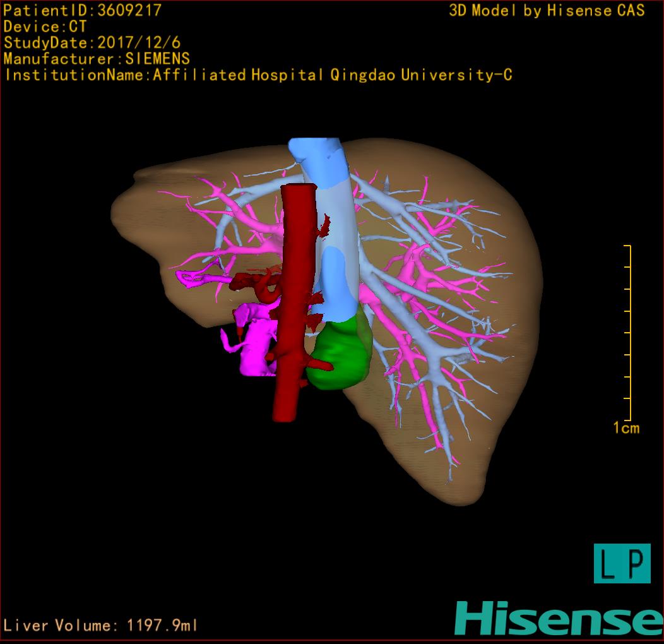Image resolution: width=664 pixels, height=644 pixels.
Task: Click the Device:CT label
Action: [x=45, y=27]
